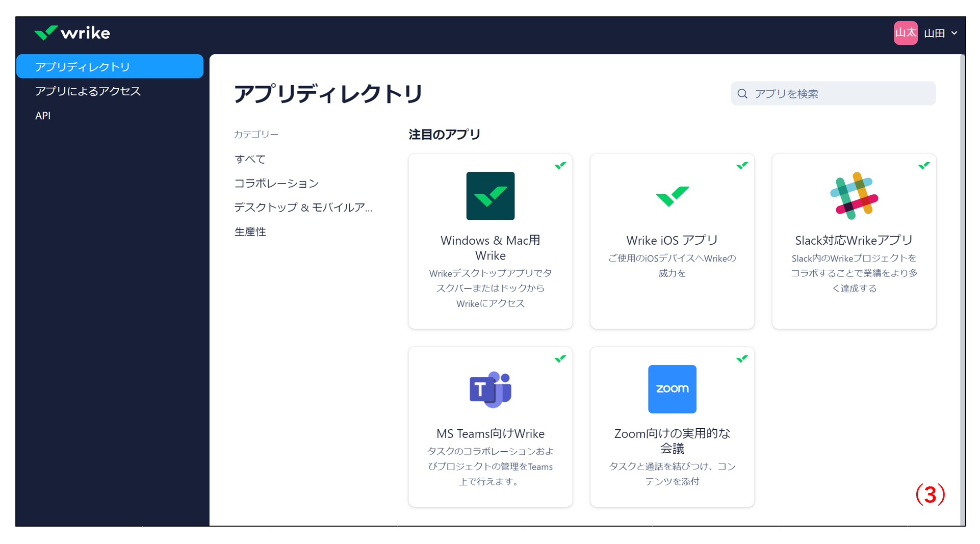Switch to アプリによるアクセス in the sidebar
The width and height of the screenshot is (980, 544).
pyautogui.click(x=88, y=91)
